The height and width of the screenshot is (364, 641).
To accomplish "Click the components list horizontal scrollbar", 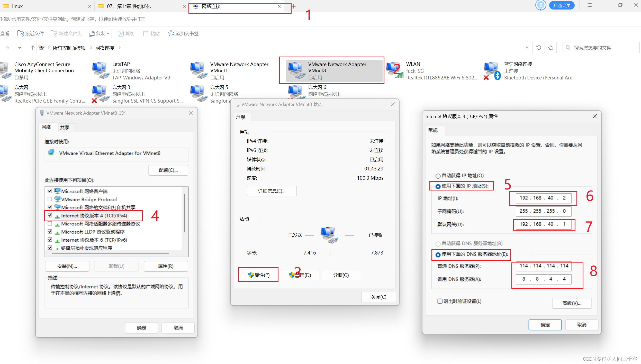I will (x=111, y=253).
